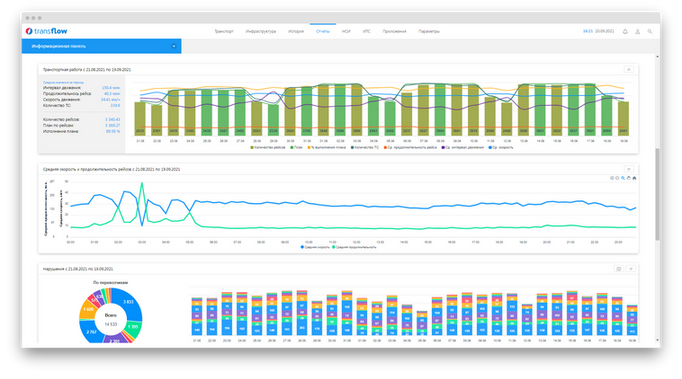The width and height of the screenshot is (682, 379).
Task: Click the Всего 14 533 donut center
Action: [x=110, y=320]
